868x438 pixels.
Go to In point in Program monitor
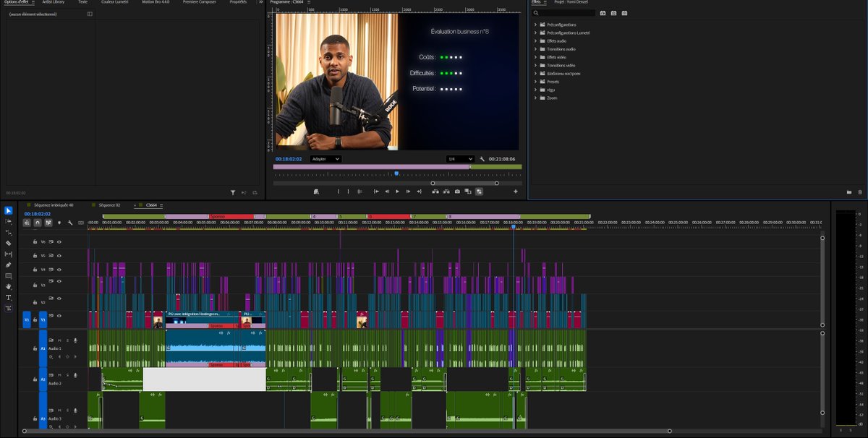(376, 192)
